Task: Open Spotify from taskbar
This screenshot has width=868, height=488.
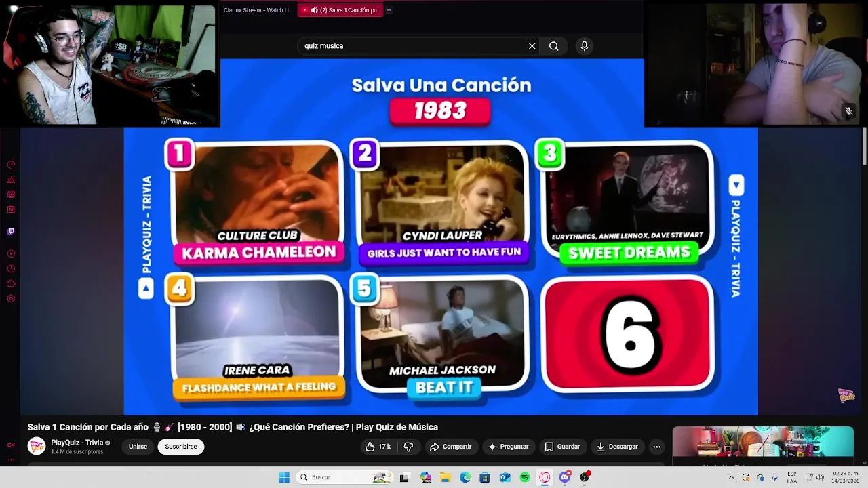Action: (525, 477)
